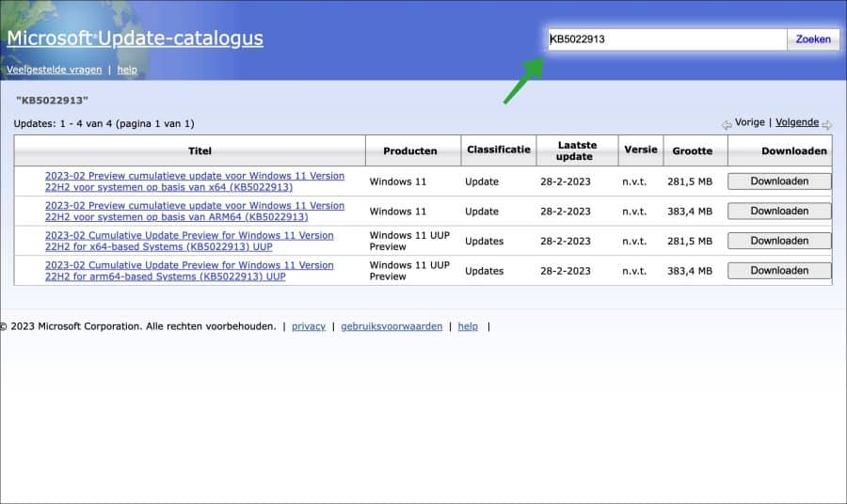Click the copyright Microsoft Corporation text
This screenshot has height=504, width=847.
click(x=138, y=326)
